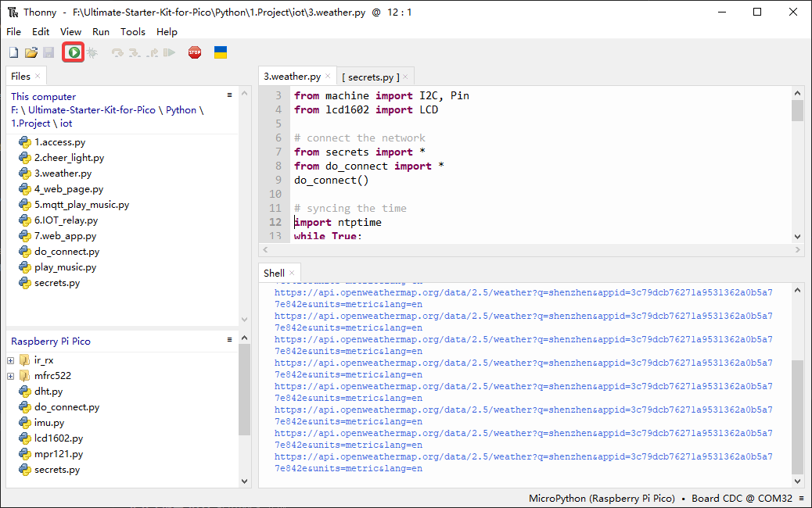812x508 pixels.
Task: Click the This computer heading
Action: (x=44, y=96)
